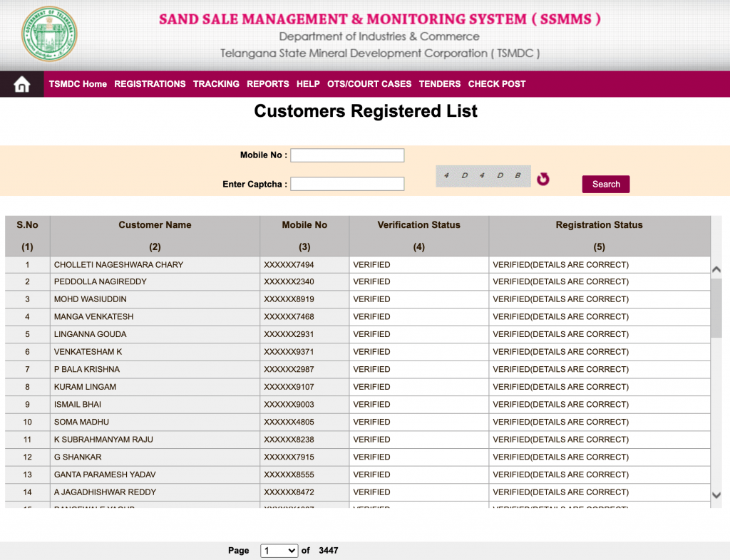Click mobile number XXXXXX8472
The width and height of the screenshot is (730, 560).
point(289,492)
